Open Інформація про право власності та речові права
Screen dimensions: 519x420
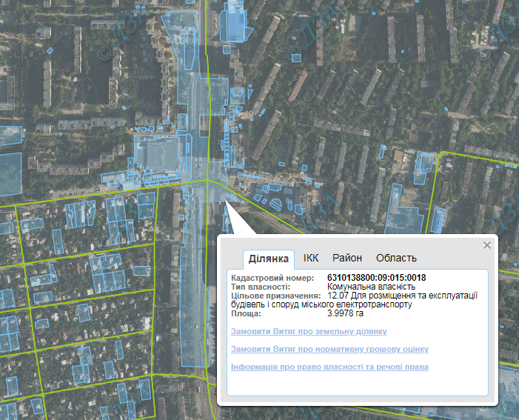pos(329,367)
